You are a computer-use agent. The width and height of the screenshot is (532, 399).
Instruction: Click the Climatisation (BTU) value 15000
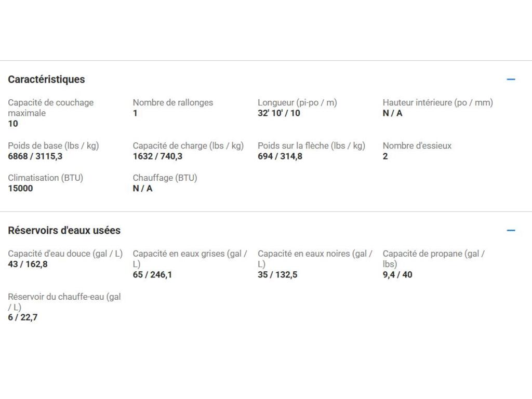tap(20, 189)
